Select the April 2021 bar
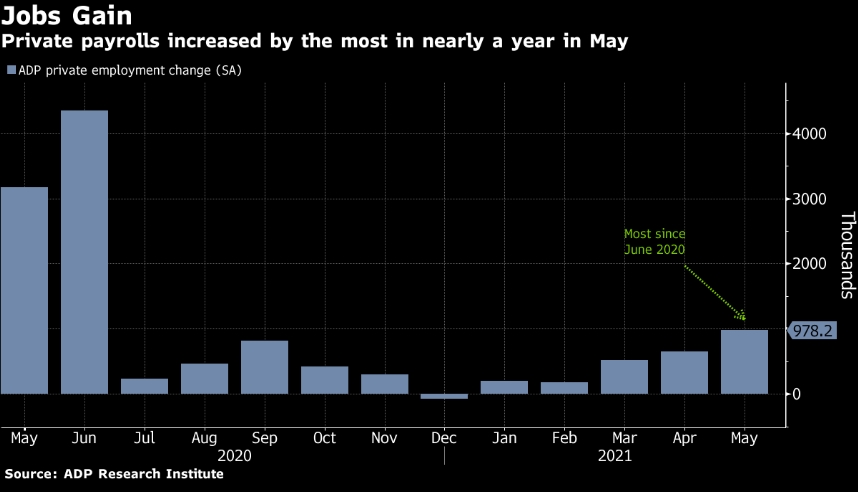858x492 pixels. tap(684, 372)
